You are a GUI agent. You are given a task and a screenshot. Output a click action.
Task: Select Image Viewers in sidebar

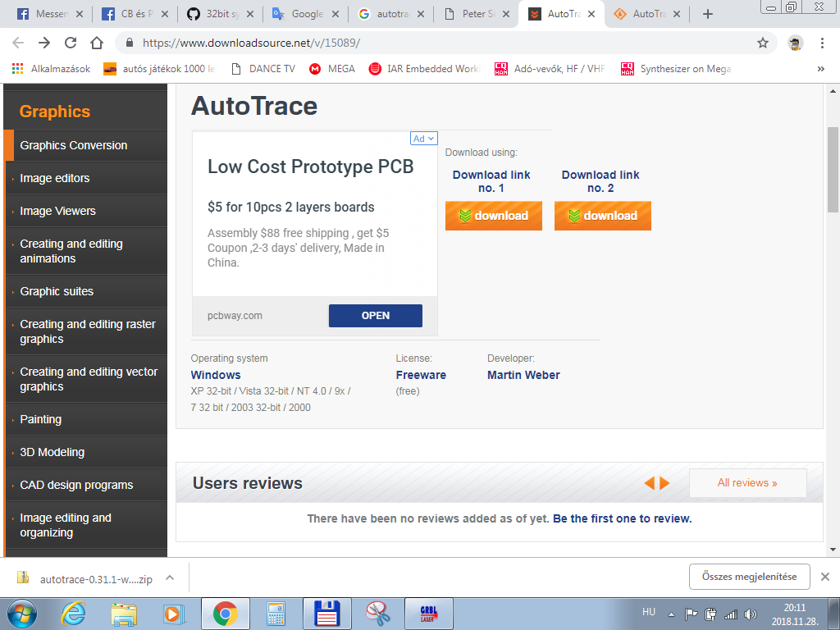coord(58,211)
